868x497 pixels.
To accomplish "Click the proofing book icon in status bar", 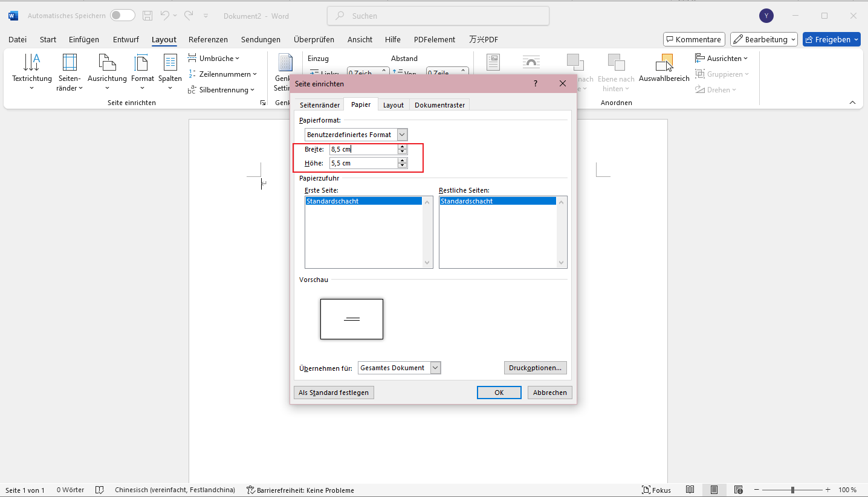I will pyautogui.click(x=100, y=490).
